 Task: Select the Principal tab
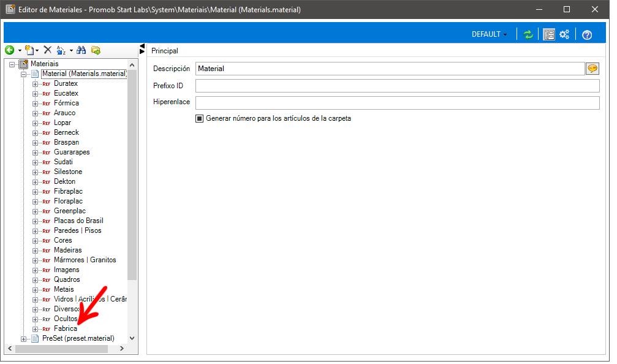164,51
